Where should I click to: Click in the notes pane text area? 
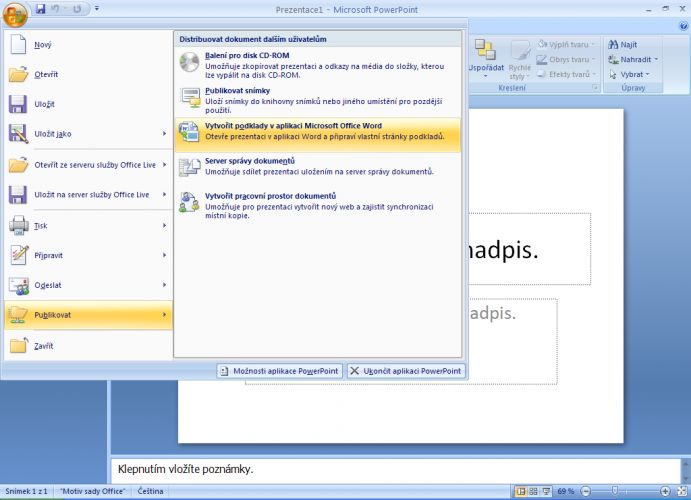396,470
